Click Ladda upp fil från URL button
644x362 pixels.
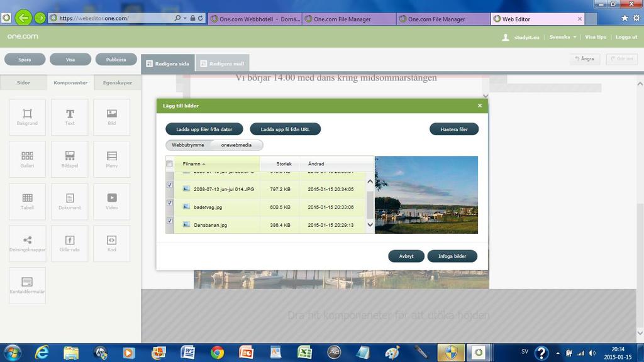(x=285, y=129)
